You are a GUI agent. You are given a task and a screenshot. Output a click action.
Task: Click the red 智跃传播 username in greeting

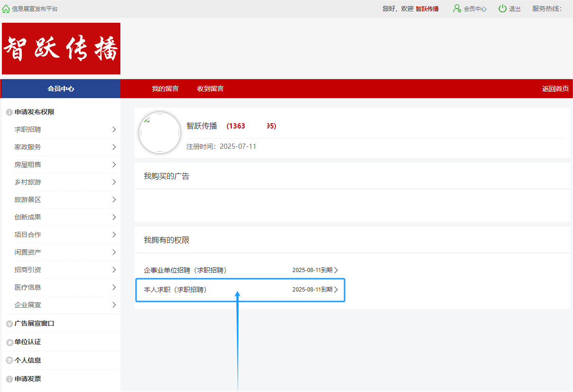[427, 9]
